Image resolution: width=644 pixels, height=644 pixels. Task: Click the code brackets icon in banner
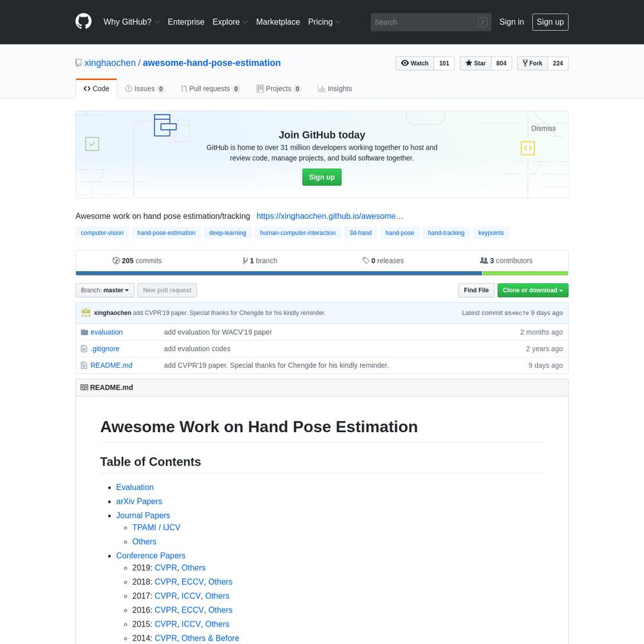coord(528,148)
